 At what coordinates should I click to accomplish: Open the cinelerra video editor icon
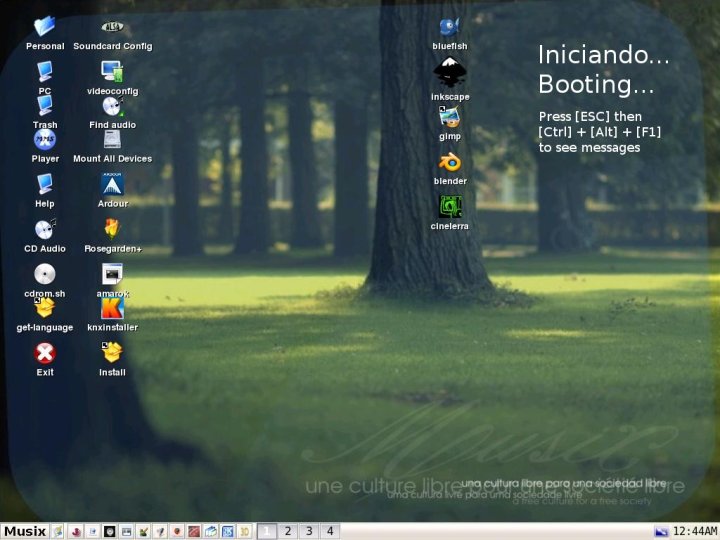coord(450,207)
